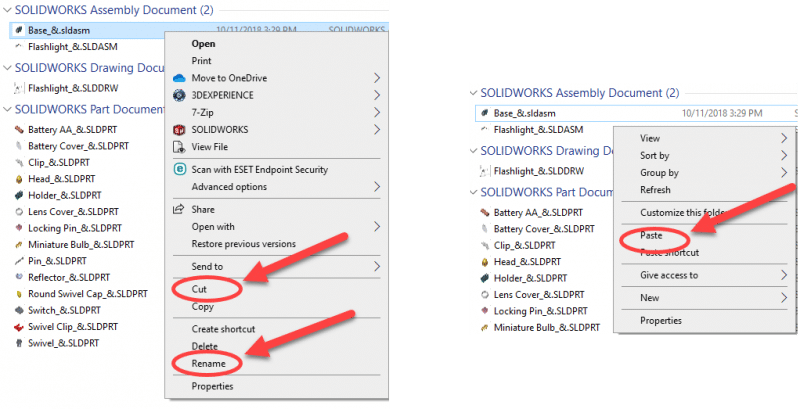Expand the Send to submenu arrow
The image size is (800, 409).
[x=377, y=267]
